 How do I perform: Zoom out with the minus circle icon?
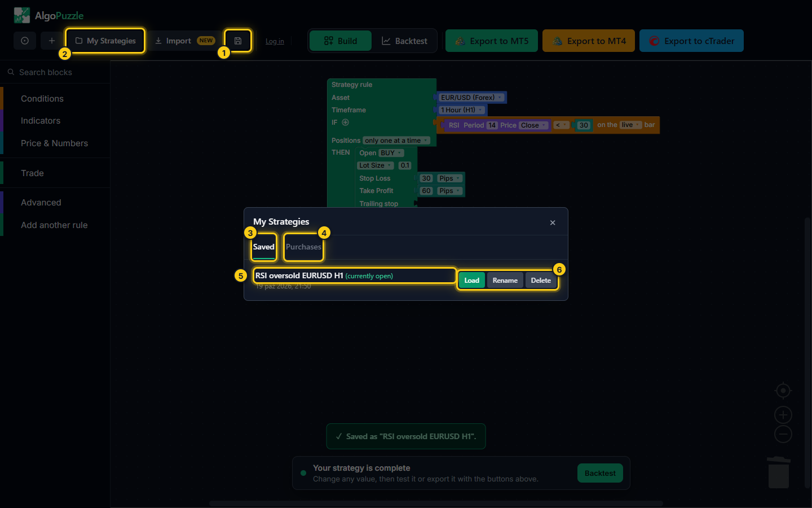tap(783, 434)
